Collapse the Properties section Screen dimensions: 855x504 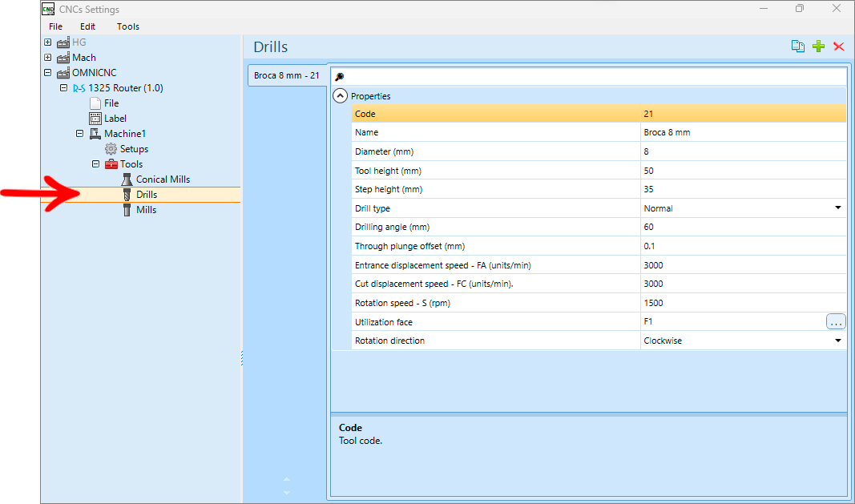coord(340,96)
